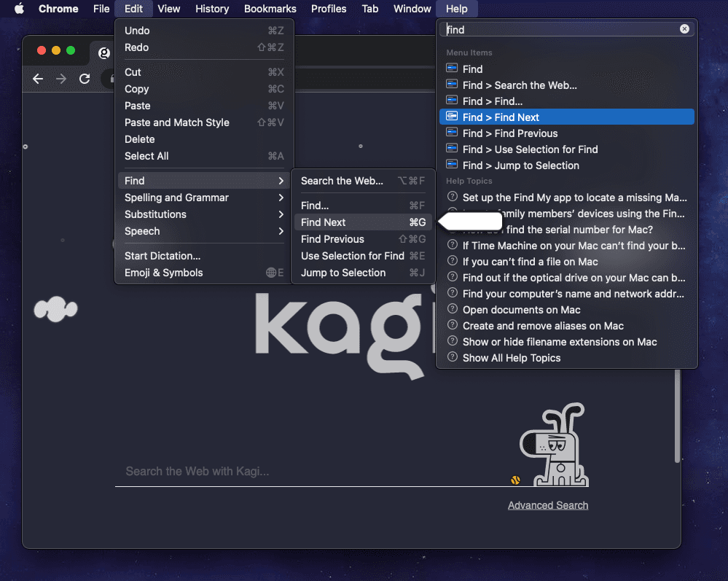The image size is (728, 581).
Task: Select Find Next in the Find submenu
Action: 363,222
